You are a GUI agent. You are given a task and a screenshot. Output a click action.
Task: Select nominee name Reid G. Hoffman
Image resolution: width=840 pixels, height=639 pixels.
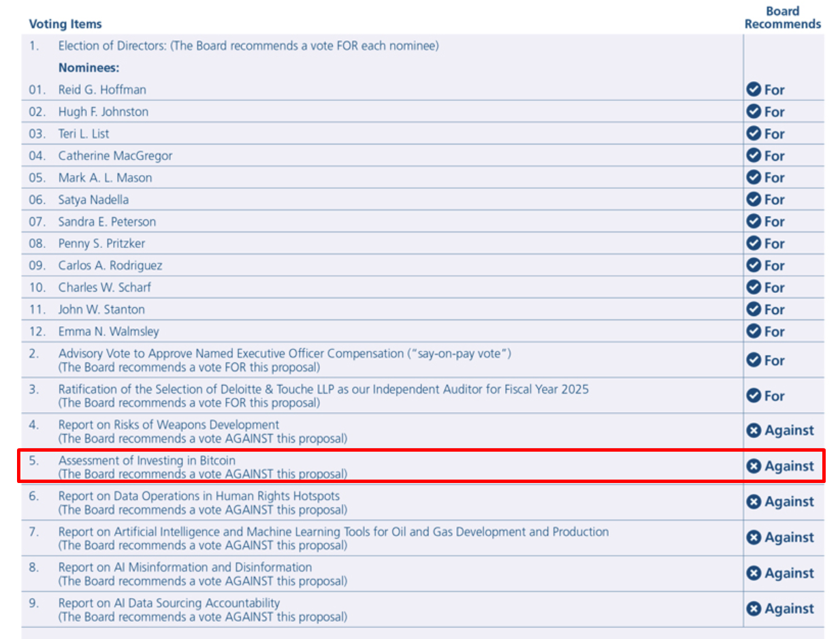(102, 90)
